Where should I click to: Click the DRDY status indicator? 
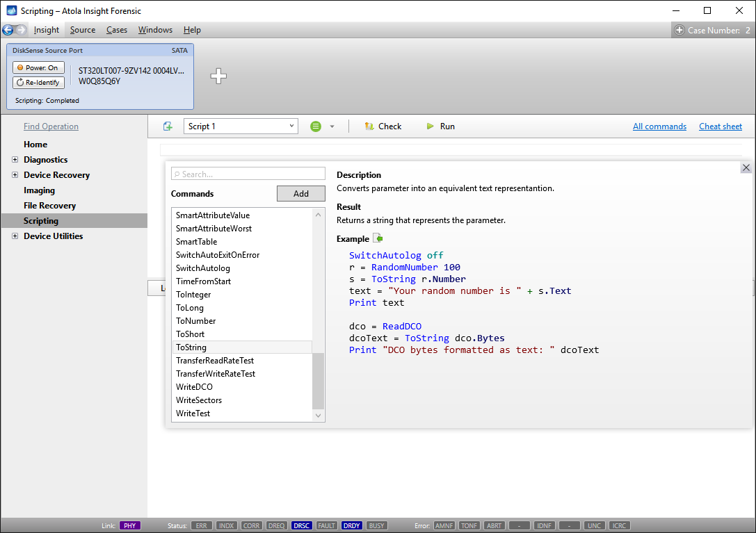click(x=351, y=525)
